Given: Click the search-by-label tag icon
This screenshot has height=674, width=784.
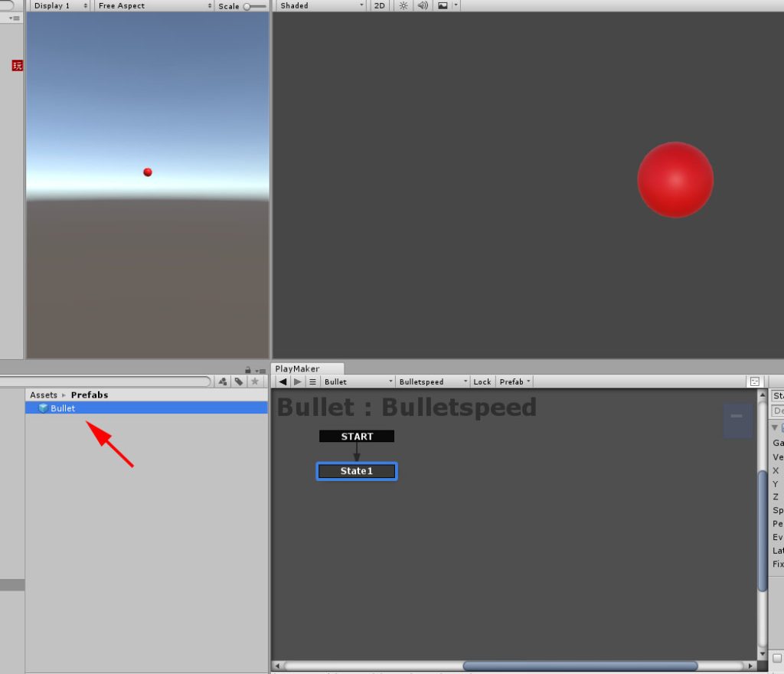Looking at the screenshot, I should 239,381.
